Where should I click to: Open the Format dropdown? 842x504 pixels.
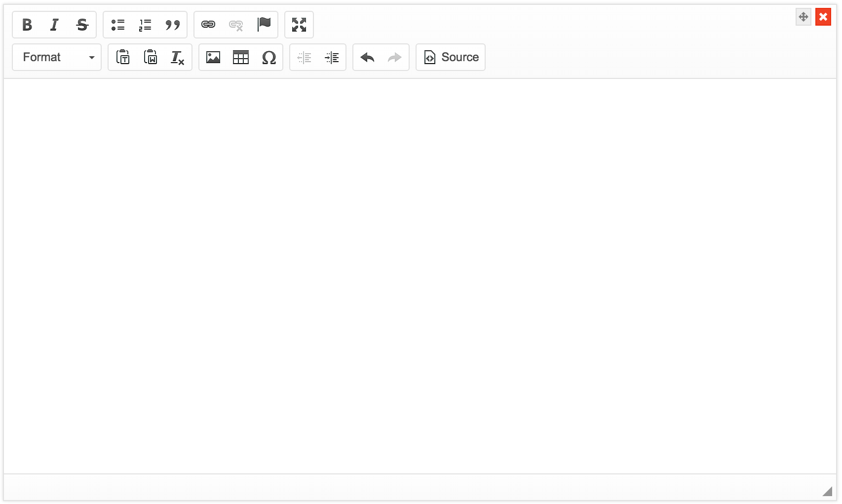point(57,57)
